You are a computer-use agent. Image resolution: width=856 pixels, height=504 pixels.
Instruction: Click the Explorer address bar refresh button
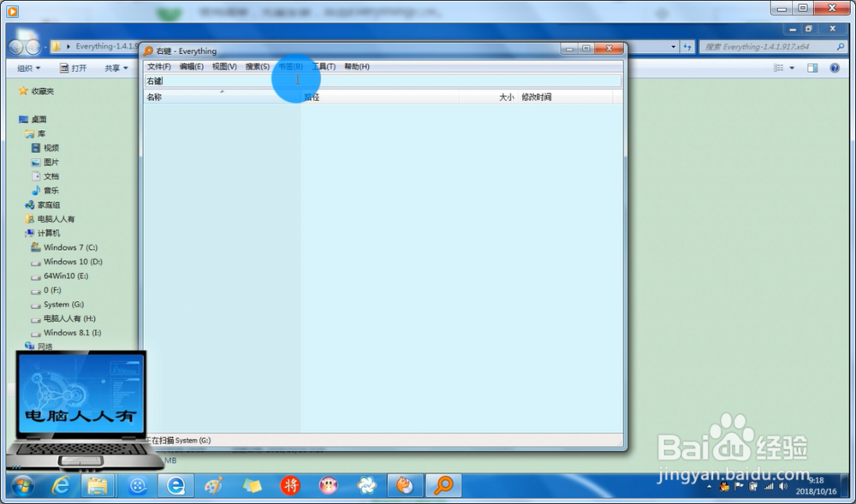tap(687, 47)
